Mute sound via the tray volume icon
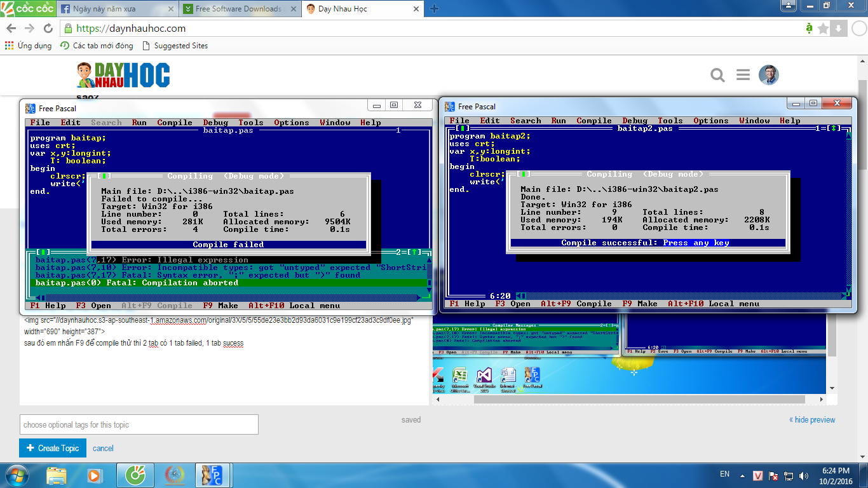Viewport: 868px width, 488px height. click(804, 475)
